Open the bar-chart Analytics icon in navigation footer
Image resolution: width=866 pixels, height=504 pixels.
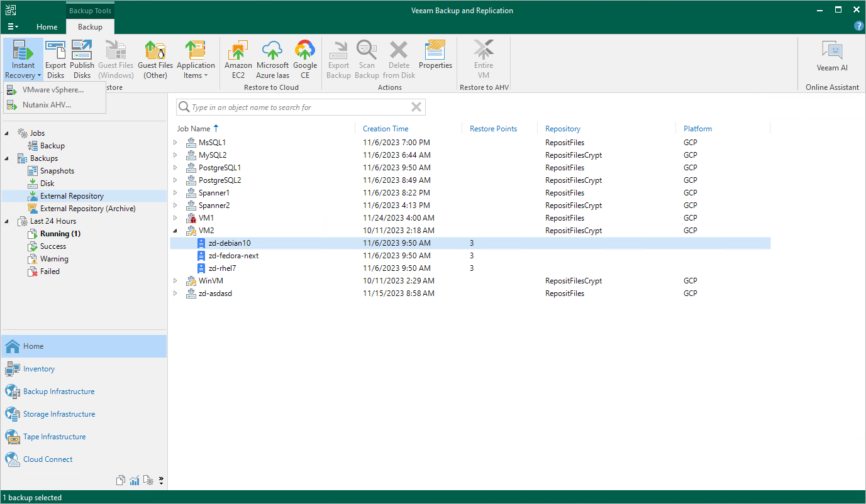(135, 481)
